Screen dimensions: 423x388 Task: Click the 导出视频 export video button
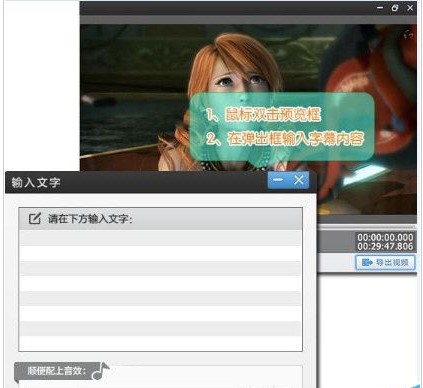(385, 263)
